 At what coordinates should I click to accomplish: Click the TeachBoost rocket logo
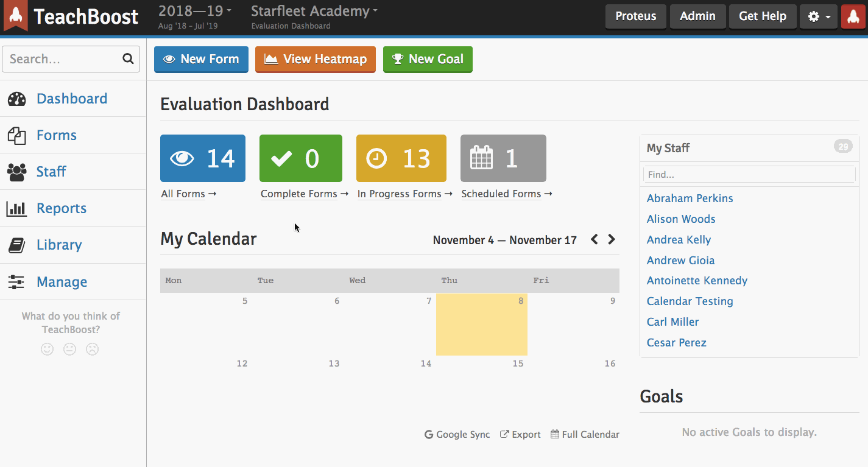pyautogui.click(x=16, y=16)
